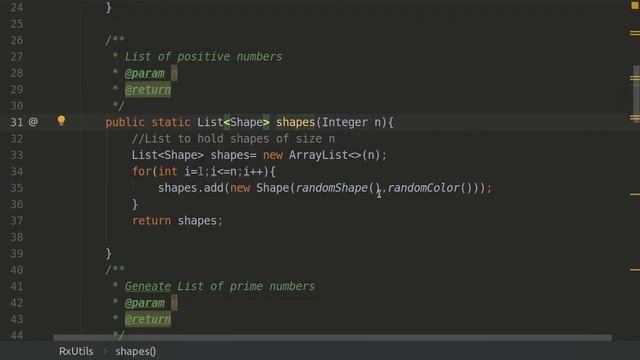
Task: Click the 'for' keyword on line 34
Action: point(142,171)
